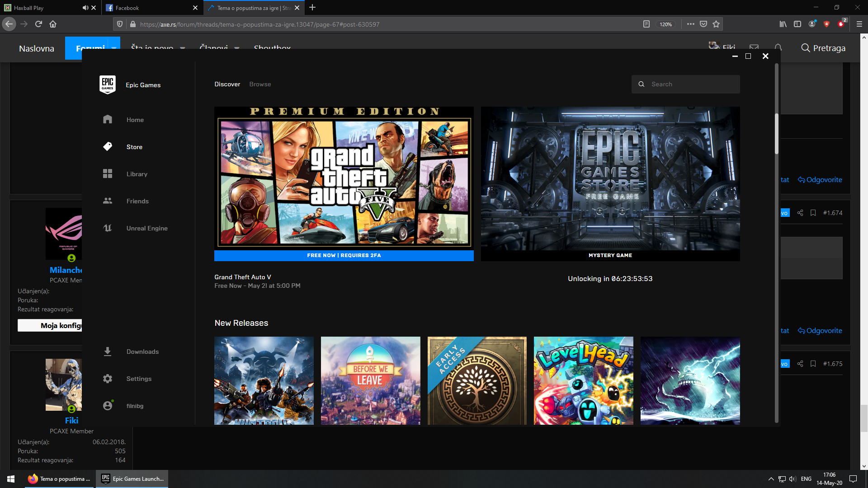The height and width of the screenshot is (488, 868).
Task: Click FREE NOW REQUIRES 2FA banner
Action: pyautogui.click(x=344, y=255)
